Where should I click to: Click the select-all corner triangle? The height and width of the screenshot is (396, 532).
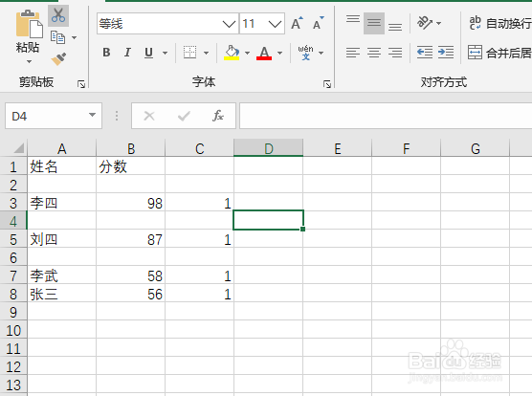pos(18,148)
